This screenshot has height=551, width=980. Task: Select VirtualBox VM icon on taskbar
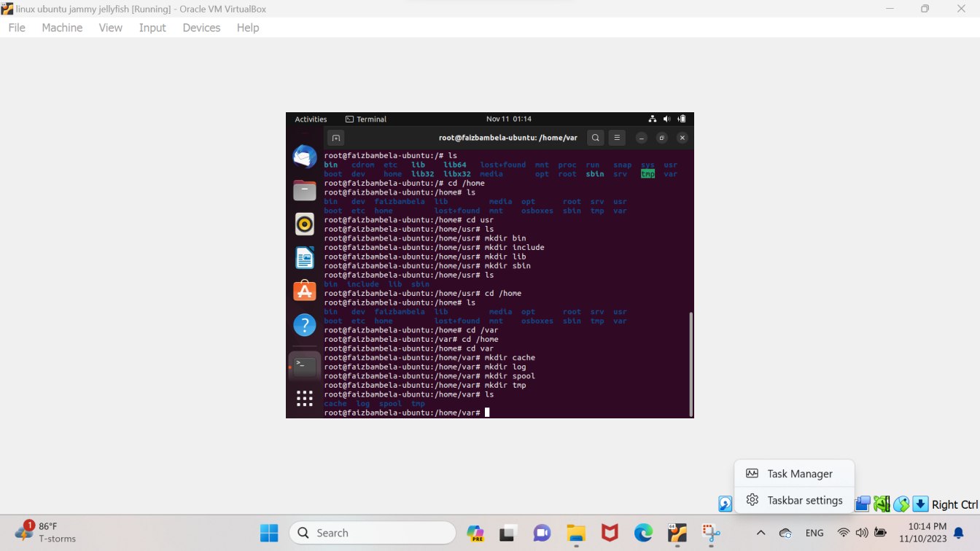(x=677, y=533)
